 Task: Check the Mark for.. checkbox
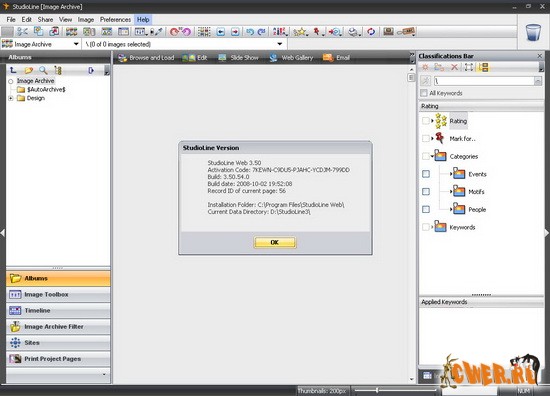coord(425,139)
